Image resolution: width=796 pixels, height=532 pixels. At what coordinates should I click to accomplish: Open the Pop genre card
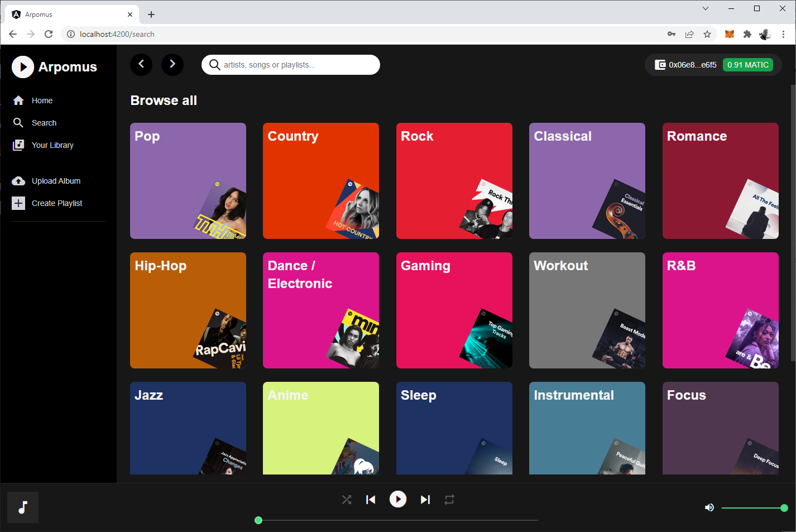[x=188, y=181]
